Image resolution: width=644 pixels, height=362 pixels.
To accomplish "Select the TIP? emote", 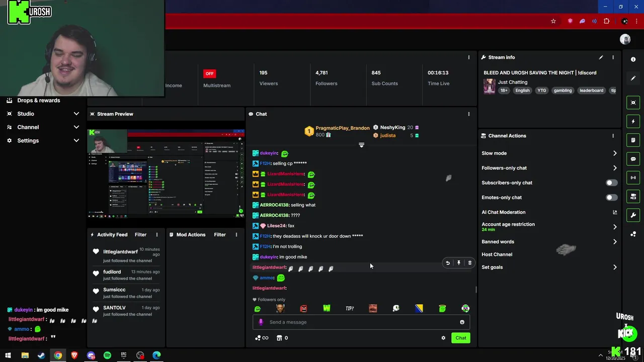I will pos(350,308).
